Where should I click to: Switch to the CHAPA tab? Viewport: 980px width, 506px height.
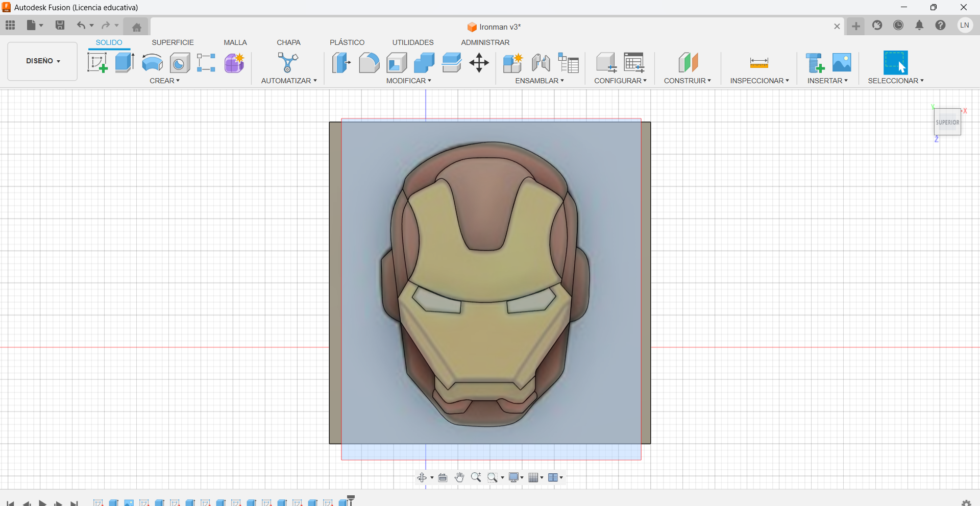[288, 42]
